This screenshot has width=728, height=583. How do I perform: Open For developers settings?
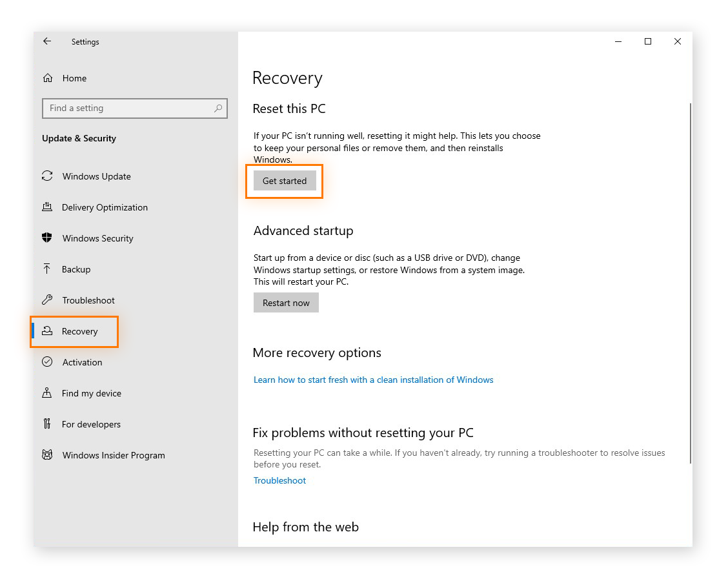pos(47,424)
